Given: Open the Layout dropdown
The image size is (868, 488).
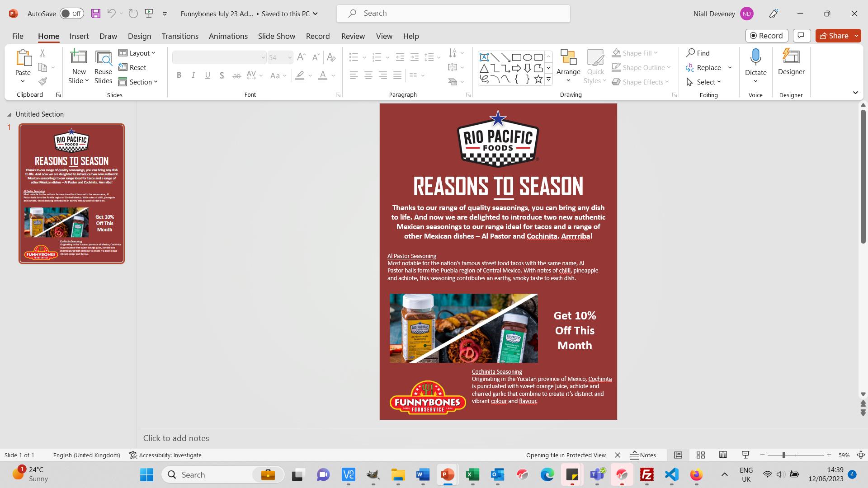Looking at the screenshot, I should [x=137, y=53].
